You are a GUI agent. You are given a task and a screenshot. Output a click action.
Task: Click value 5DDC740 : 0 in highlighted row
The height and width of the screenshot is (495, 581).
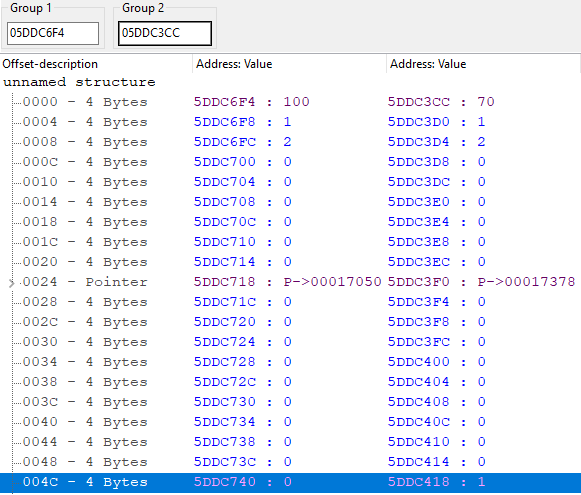[x=243, y=482]
